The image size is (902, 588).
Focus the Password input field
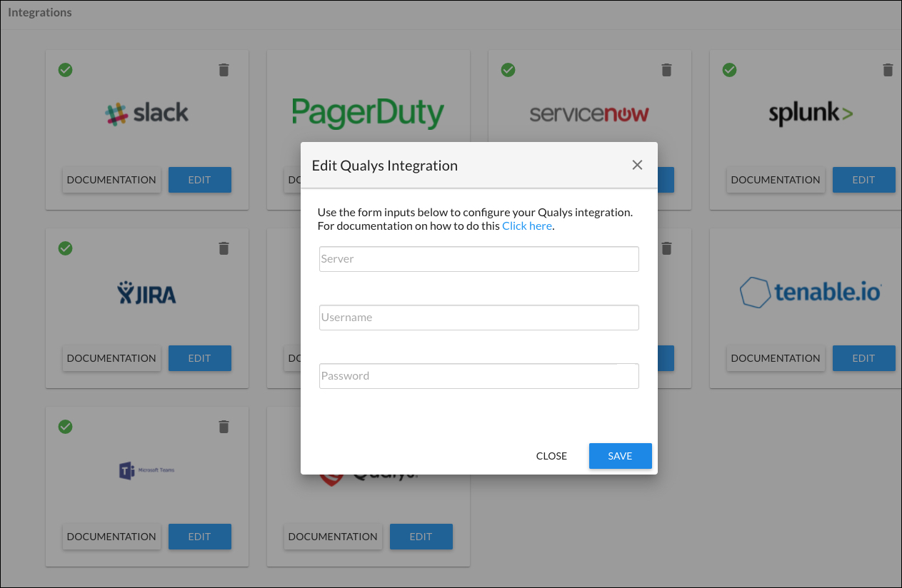478,376
